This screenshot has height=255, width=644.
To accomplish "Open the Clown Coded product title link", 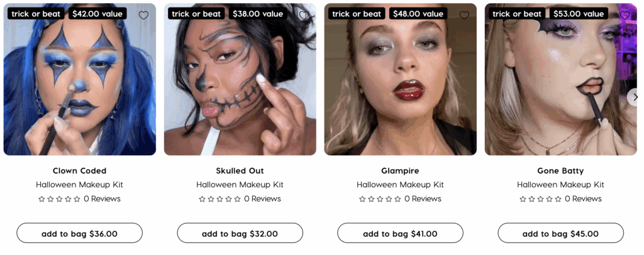I will (80, 171).
